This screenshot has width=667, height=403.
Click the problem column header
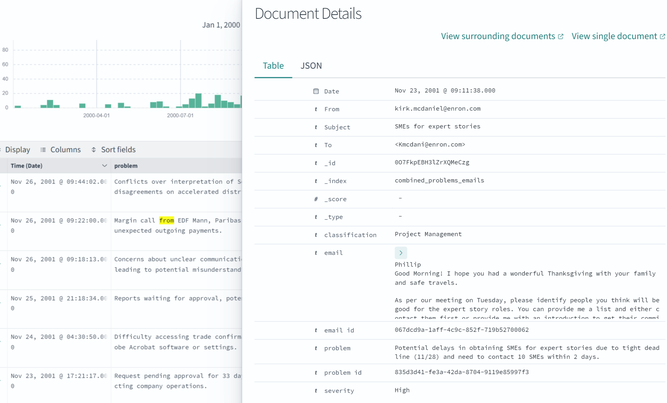tap(126, 166)
